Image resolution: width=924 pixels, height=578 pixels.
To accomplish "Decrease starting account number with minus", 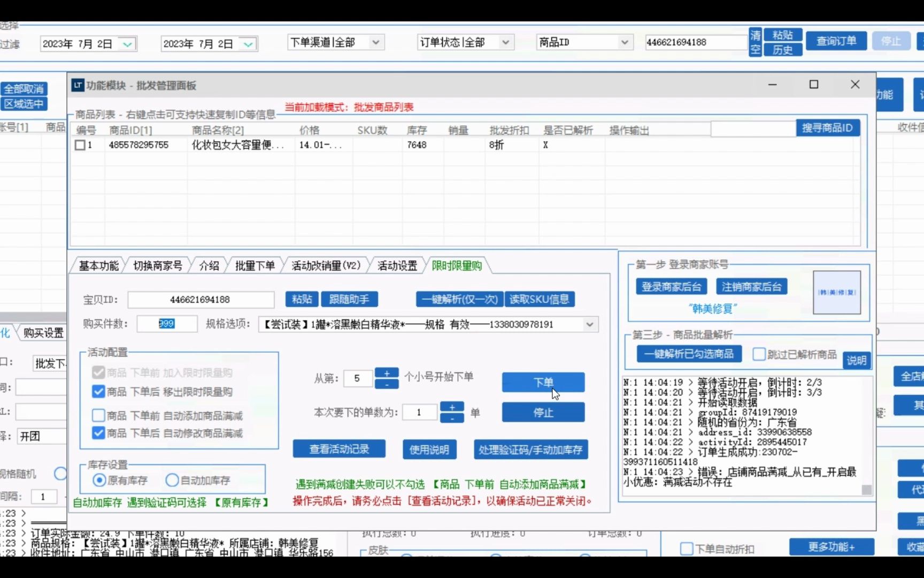I will [387, 384].
